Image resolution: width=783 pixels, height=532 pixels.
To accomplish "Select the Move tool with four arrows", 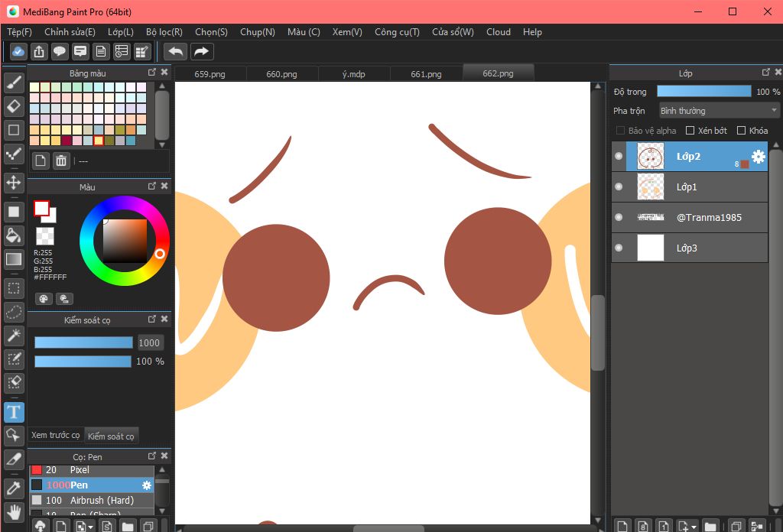I will coord(14,183).
